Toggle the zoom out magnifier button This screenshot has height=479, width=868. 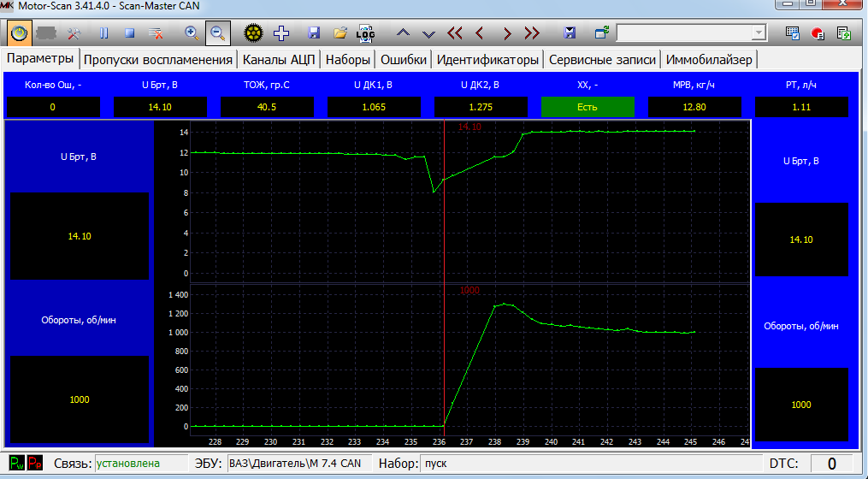pos(218,33)
